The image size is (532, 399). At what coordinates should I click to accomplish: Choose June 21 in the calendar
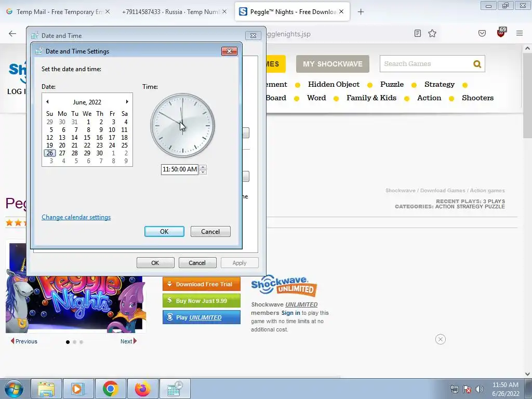pos(75,145)
